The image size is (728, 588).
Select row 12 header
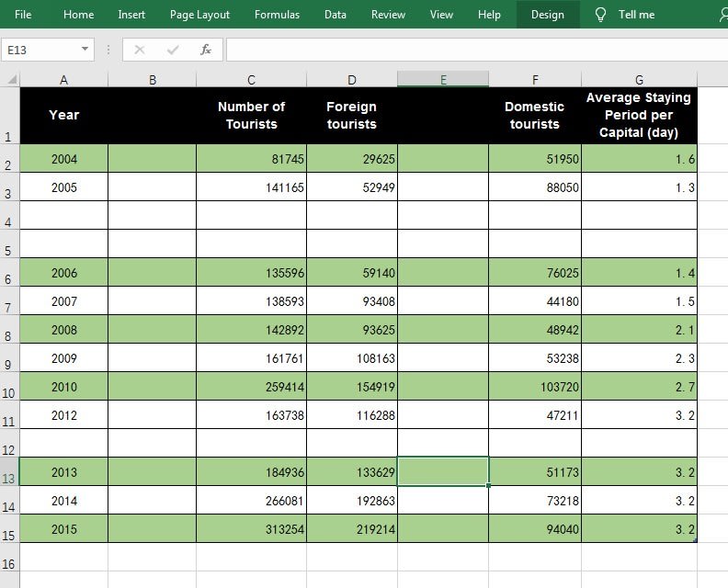pos(9,443)
